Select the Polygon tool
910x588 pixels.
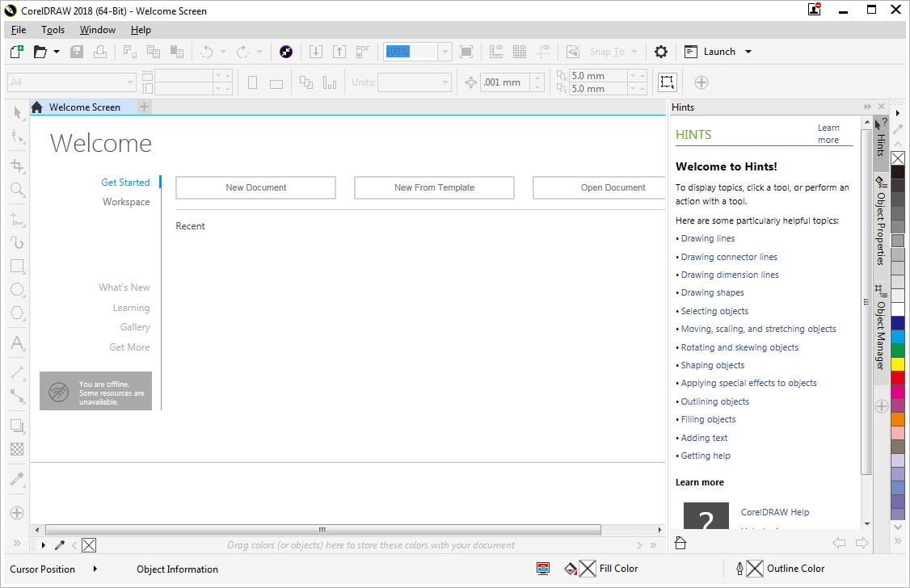coord(18,313)
